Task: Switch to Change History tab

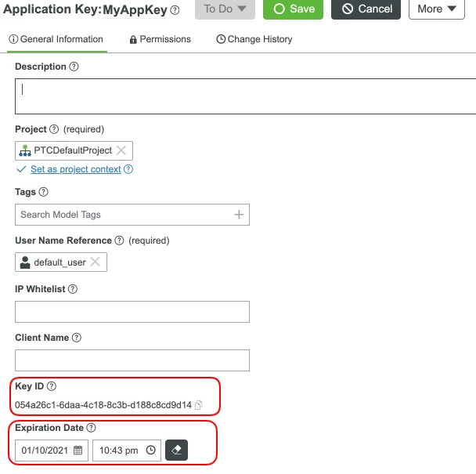Action: [x=254, y=39]
